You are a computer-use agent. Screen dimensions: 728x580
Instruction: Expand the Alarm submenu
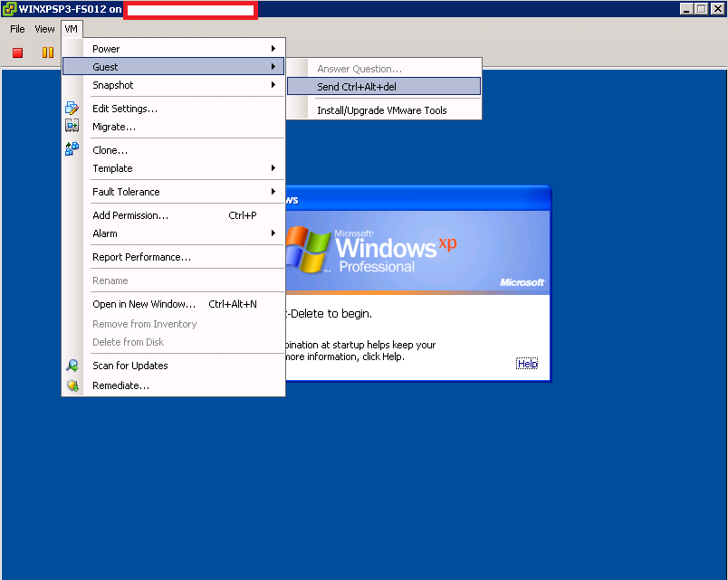coord(173,233)
